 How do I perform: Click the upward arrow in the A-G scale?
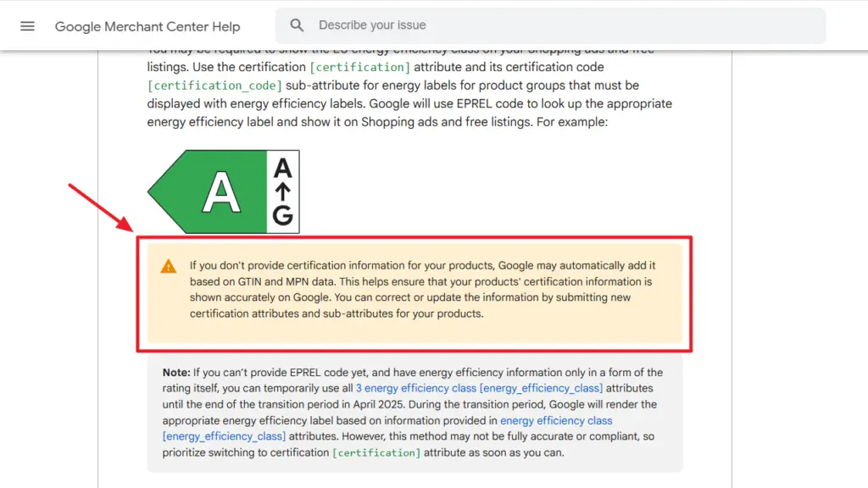click(x=282, y=192)
